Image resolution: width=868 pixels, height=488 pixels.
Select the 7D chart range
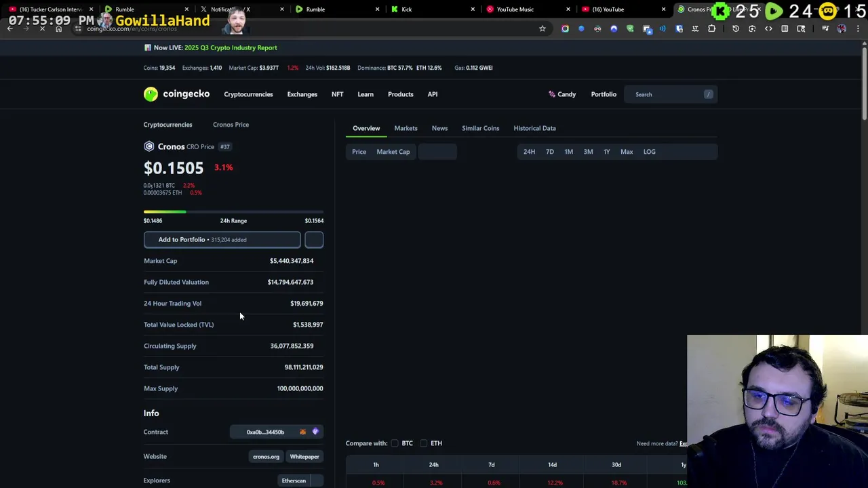click(x=550, y=152)
